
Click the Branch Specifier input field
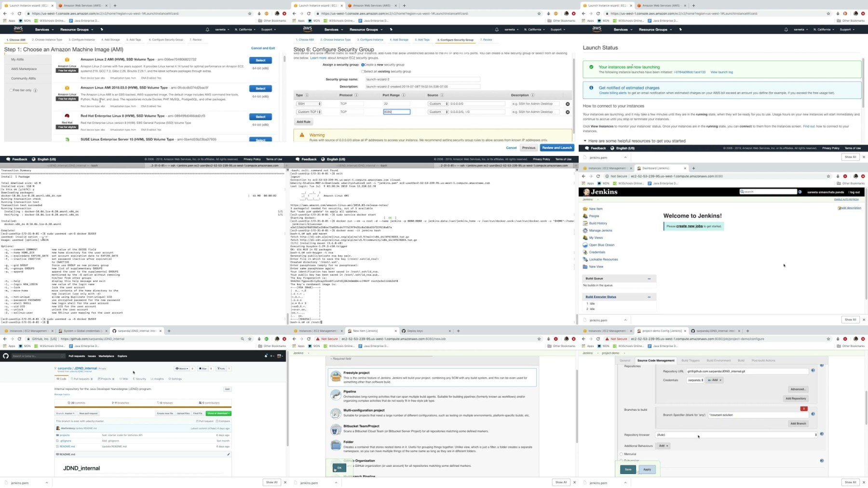coord(757,415)
